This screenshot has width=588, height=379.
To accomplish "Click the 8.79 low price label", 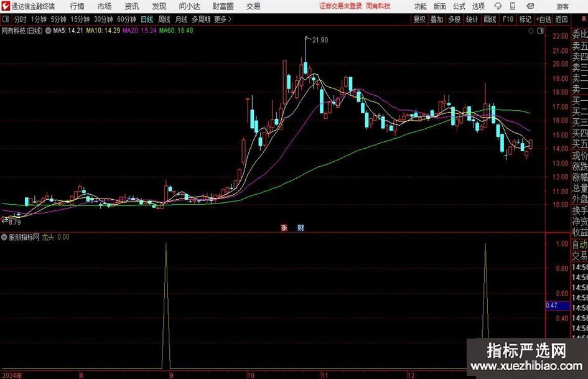I will [x=15, y=222].
